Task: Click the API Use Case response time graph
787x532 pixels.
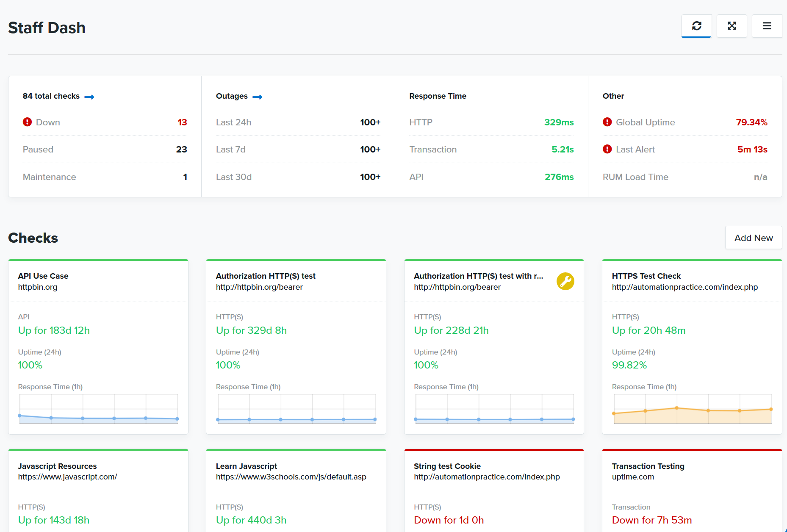Action: click(x=98, y=409)
